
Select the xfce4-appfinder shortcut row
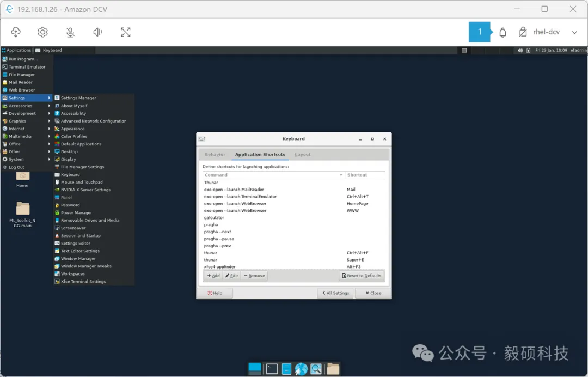[220, 267]
